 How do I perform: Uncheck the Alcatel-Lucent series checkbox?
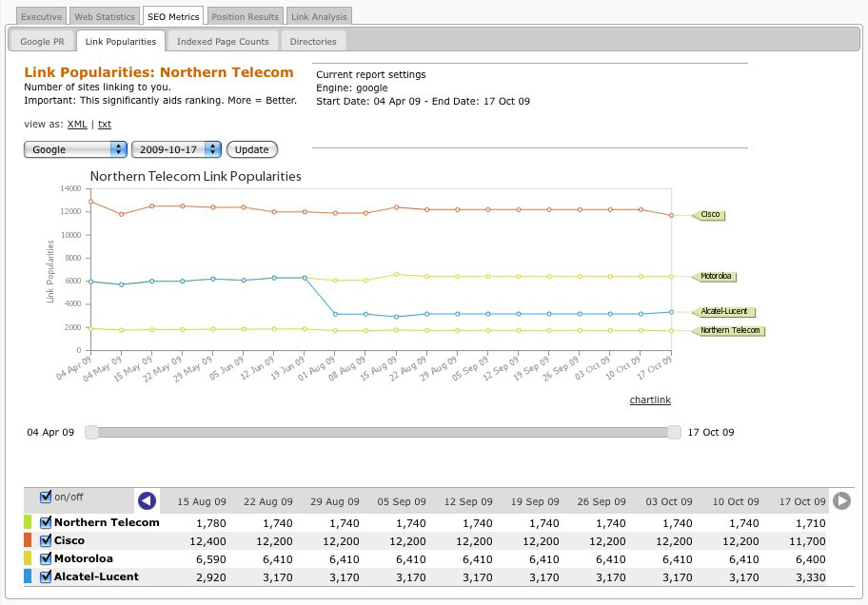(x=46, y=576)
